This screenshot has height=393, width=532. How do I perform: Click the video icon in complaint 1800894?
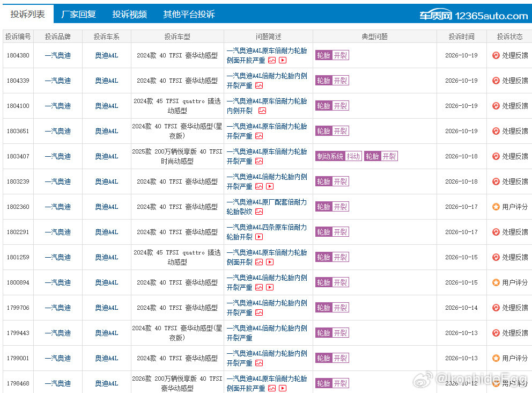point(270,287)
